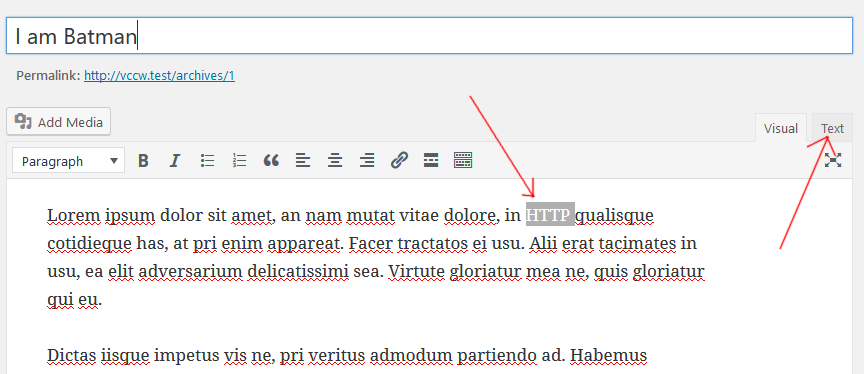Insert a bulleted list

tap(207, 161)
